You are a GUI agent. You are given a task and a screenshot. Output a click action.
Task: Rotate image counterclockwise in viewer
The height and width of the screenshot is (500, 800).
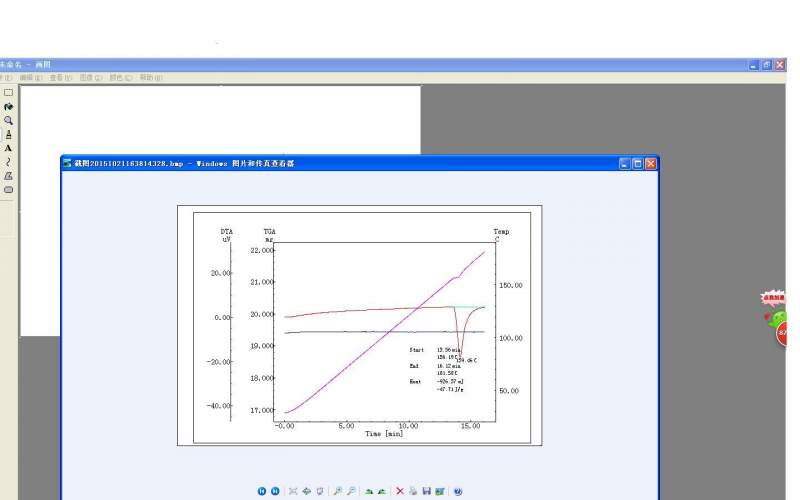coord(382,491)
